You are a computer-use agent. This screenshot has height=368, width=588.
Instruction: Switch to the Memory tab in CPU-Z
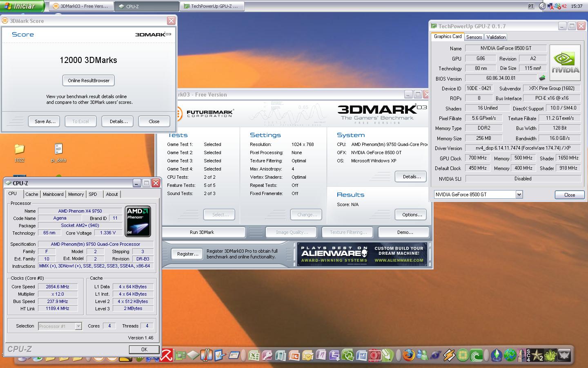click(x=76, y=194)
